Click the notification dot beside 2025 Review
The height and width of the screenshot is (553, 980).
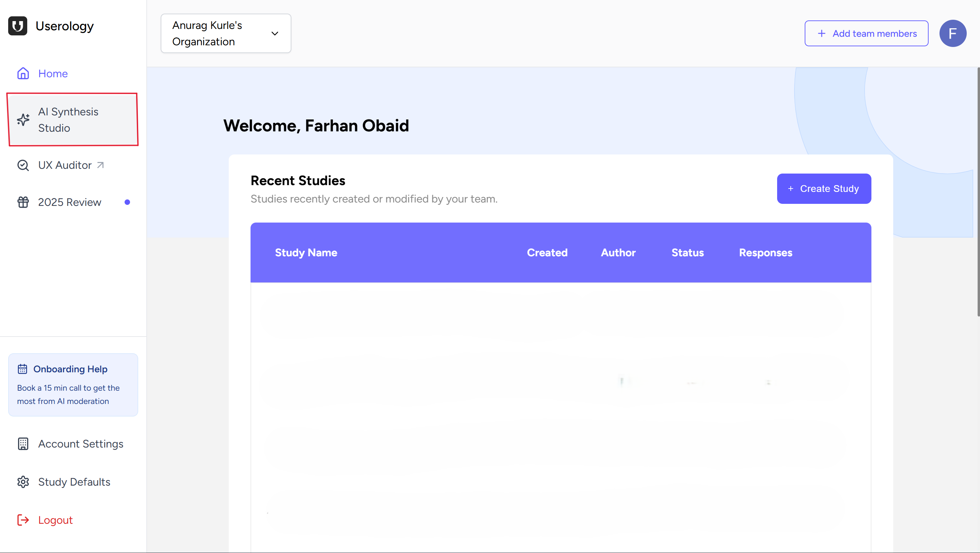point(127,202)
